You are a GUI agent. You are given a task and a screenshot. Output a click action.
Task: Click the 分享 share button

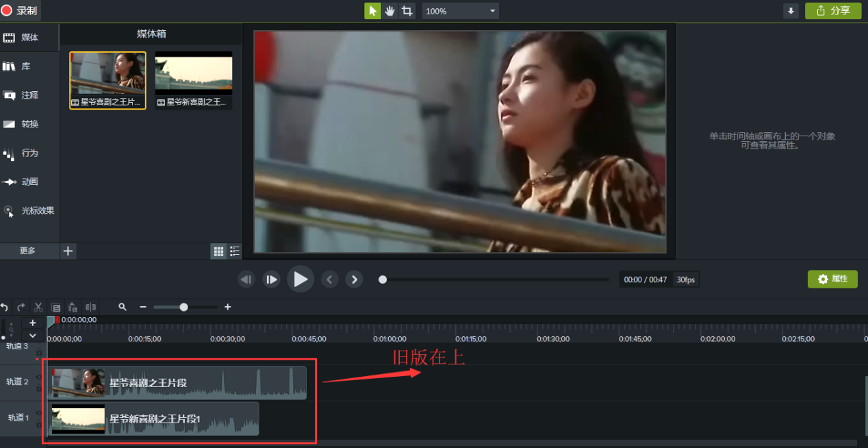pyautogui.click(x=833, y=11)
